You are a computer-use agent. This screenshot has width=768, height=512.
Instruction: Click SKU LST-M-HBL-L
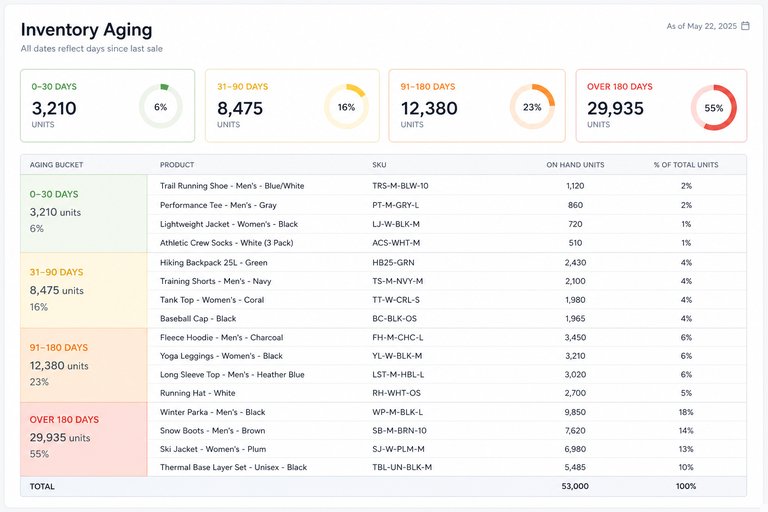(x=398, y=375)
